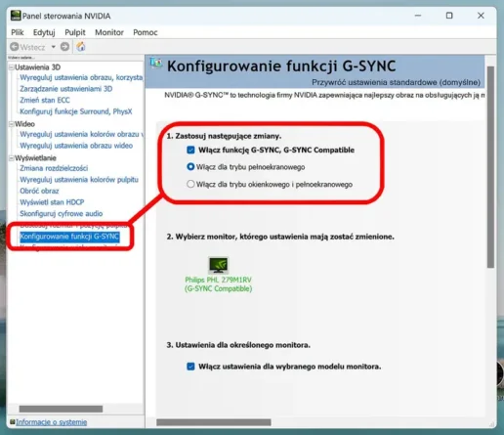Click heading 3. Ustawienia dla określonego monitora
The height and width of the screenshot is (435, 504).
[x=238, y=345]
